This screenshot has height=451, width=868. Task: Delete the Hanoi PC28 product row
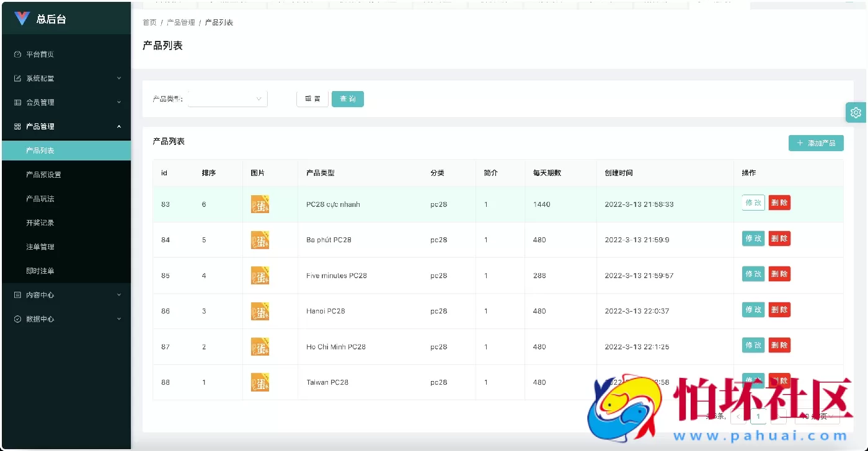tap(779, 310)
